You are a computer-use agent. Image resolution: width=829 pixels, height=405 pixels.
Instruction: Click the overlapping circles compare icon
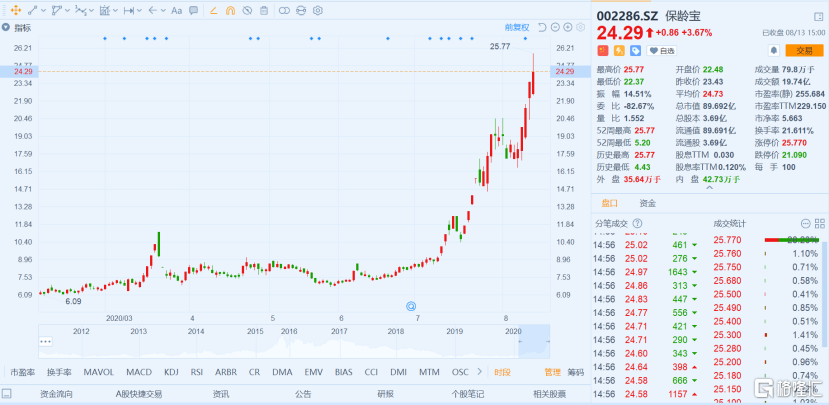pyautogui.click(x=284, y=10)
